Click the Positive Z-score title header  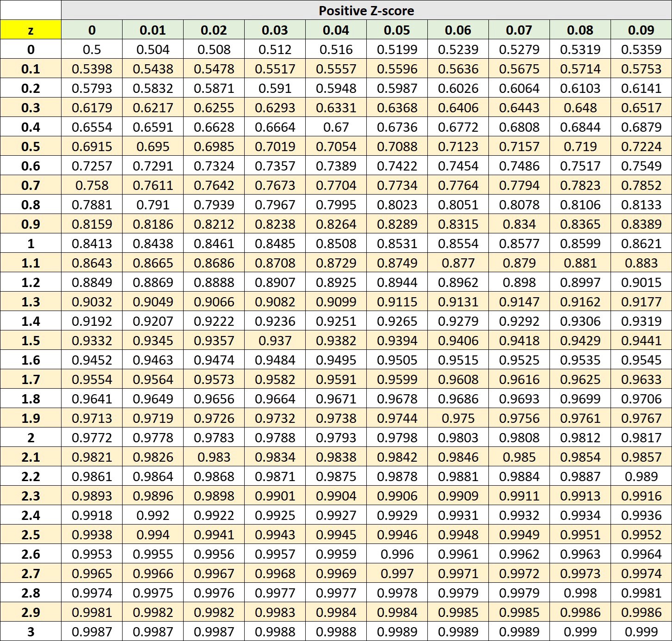tap(365, 11)
